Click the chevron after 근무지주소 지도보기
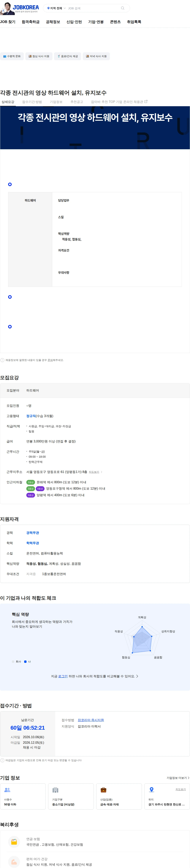 point(102,472)
